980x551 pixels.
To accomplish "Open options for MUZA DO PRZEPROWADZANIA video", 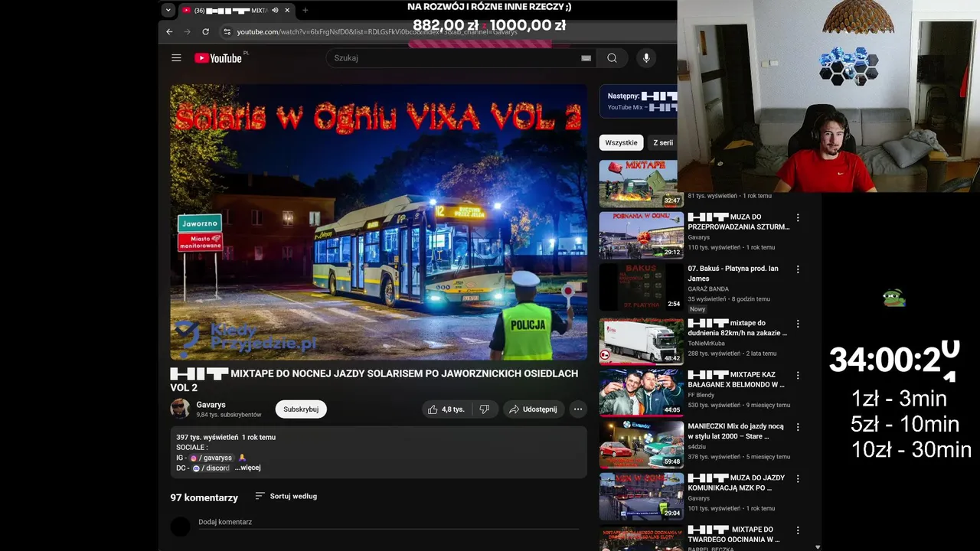I will [x=798, y=218].
